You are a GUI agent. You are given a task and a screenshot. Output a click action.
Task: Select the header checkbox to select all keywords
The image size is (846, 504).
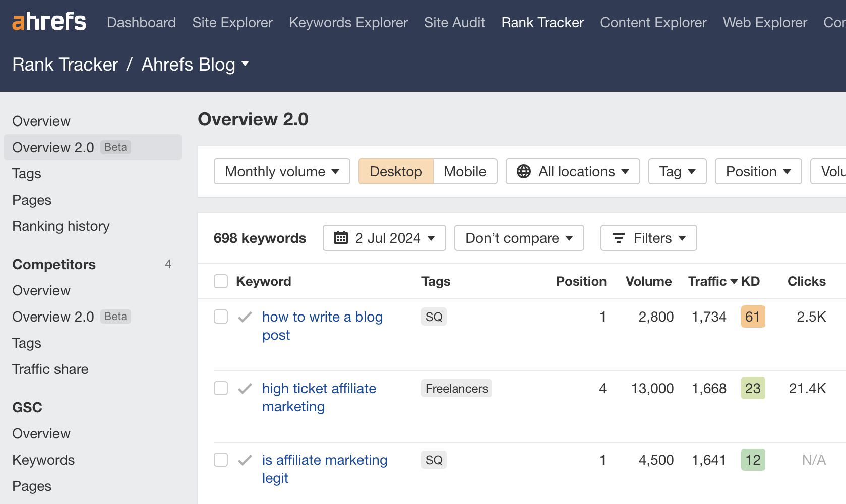220,281
